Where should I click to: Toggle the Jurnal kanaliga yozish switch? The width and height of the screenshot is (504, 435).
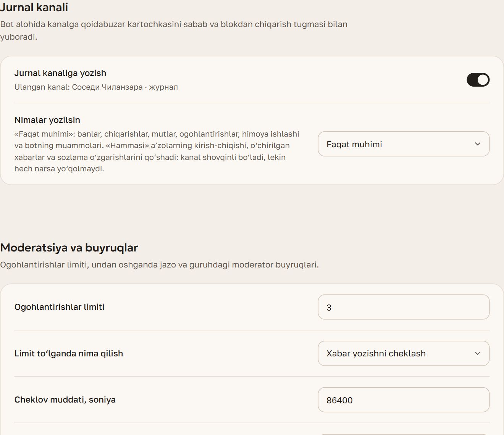point(478,80)
